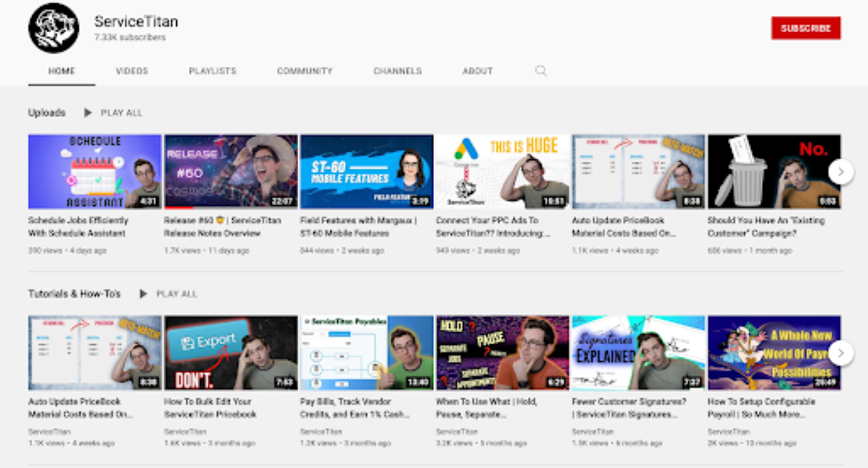The image size is (868, 468).
Task: Play the Release #60 video thumbnail
Action: (x=231, y=171)
